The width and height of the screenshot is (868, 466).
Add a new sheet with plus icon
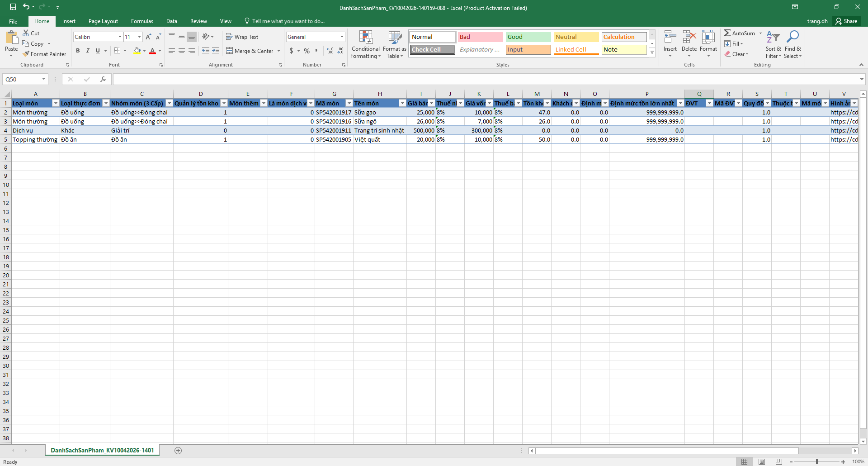pos(178,450)
